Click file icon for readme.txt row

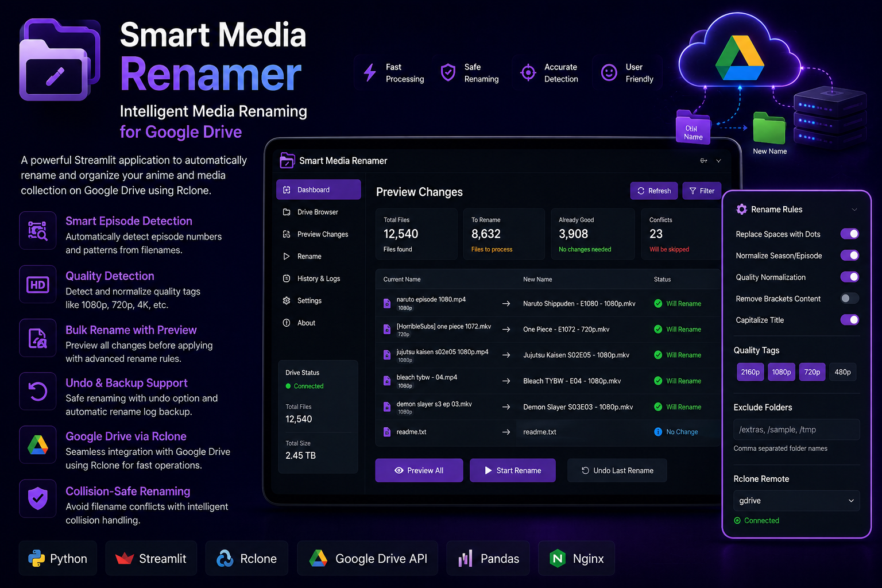(387, 432)
